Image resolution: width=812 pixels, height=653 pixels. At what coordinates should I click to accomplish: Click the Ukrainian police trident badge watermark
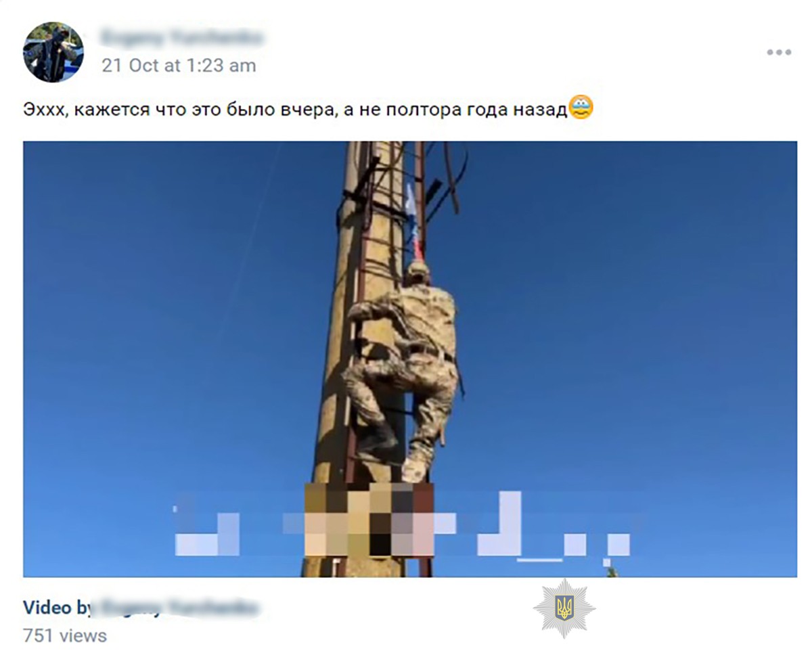(564, 608)
